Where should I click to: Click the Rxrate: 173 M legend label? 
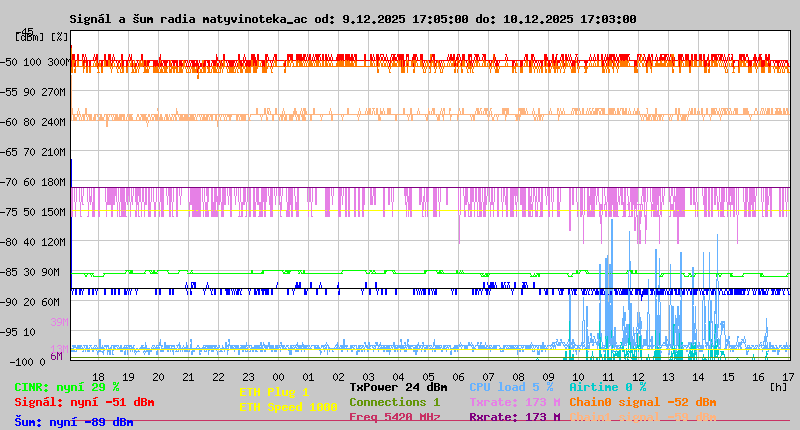[515, 417]
